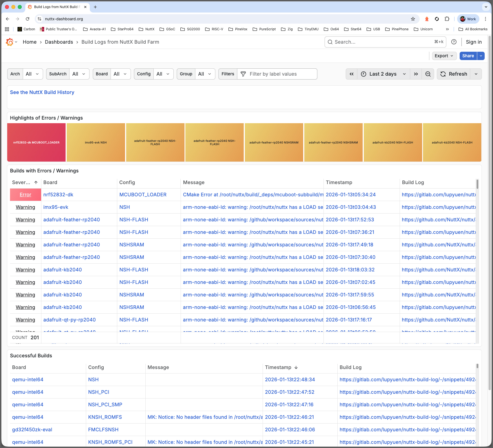Screen dimensions: 493x448
Task: Click the Grafana logo in the header
Action: pos(9,42)
